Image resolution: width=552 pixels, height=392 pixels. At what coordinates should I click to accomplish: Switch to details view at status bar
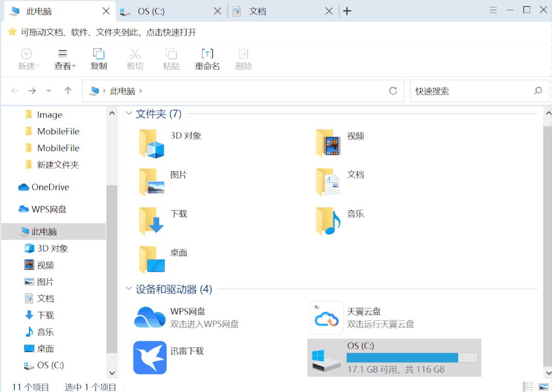coord(527,386)
